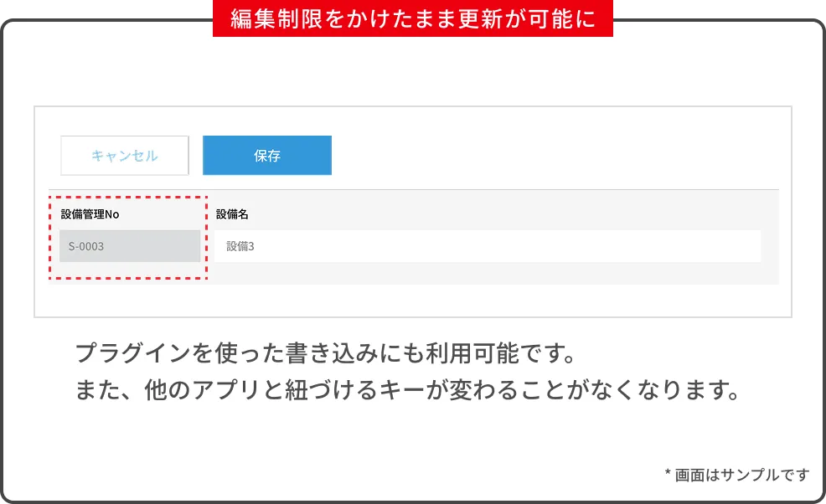826x504 pixels.
Task: Click the 設備名 field label
Action: coord(232,214)
